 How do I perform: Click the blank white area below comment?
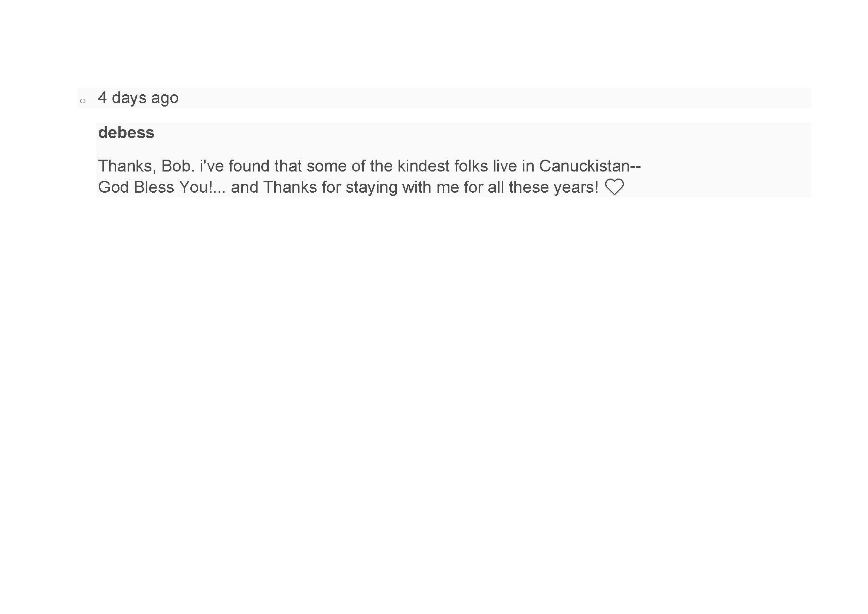434,378
